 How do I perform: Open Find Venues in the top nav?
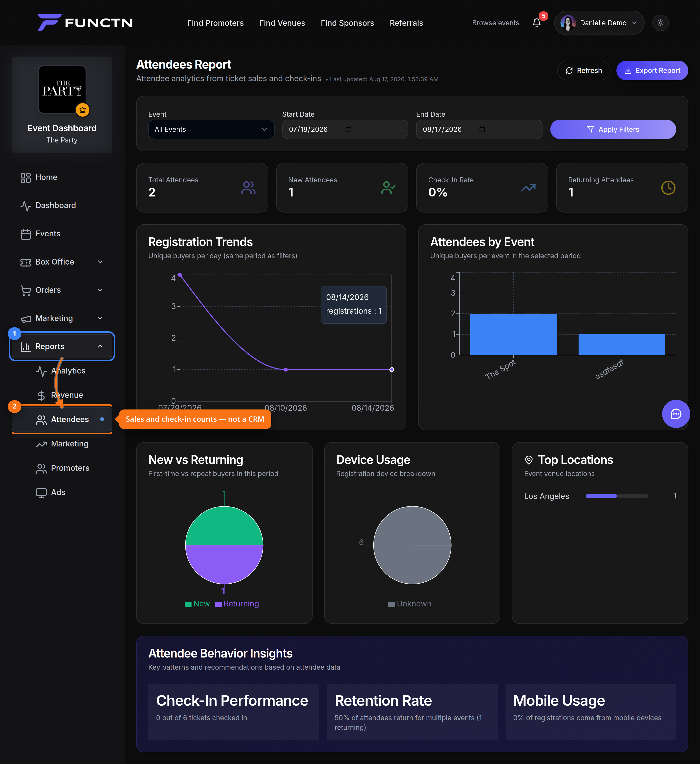tap(282, 23)
